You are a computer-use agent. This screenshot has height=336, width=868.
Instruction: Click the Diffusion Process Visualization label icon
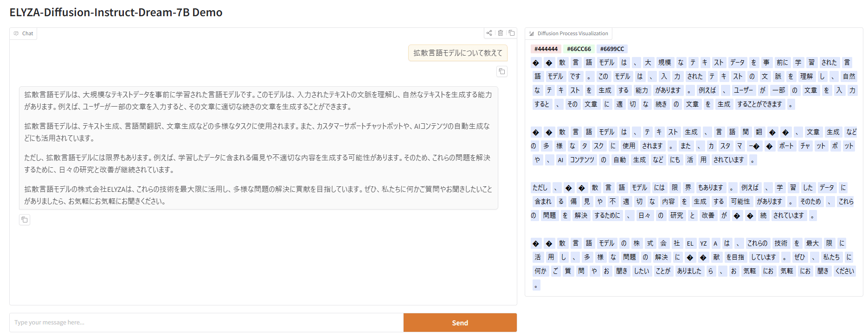pyautogui.click(x=532, y=33)
